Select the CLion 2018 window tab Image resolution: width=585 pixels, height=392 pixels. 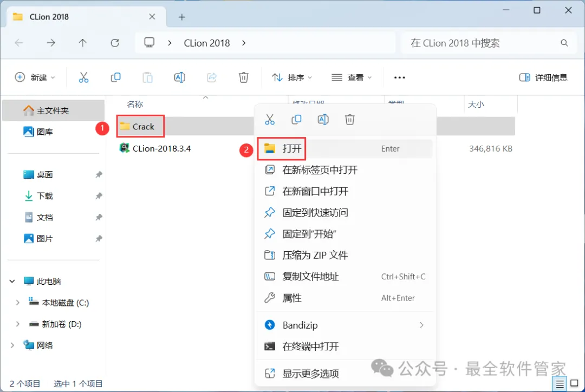(86, 17)
